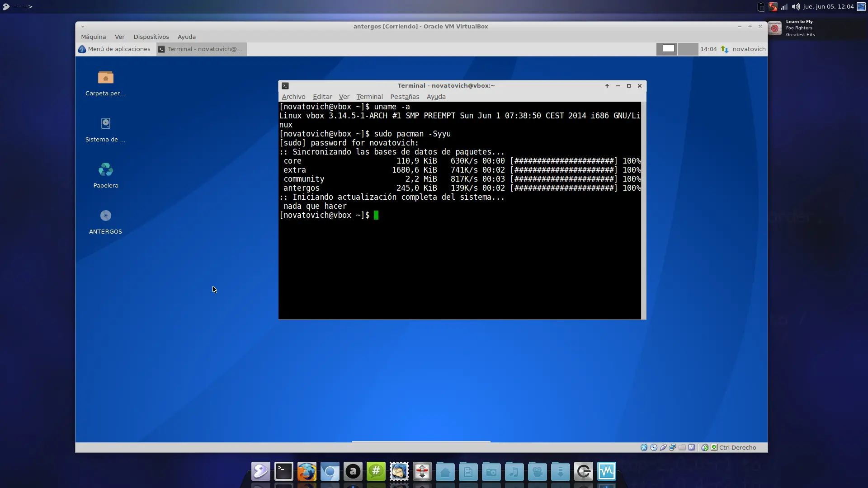Viewport: 868px width, 488px height.
Task: Click Ctrl Derecho host key label
Action: (x=737, y=447)
